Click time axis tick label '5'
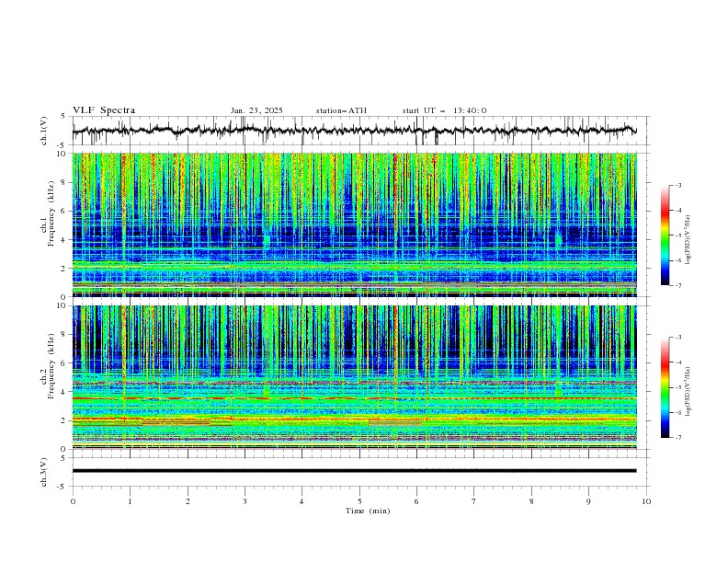The image size is (728, 563). tap(359, 501)
